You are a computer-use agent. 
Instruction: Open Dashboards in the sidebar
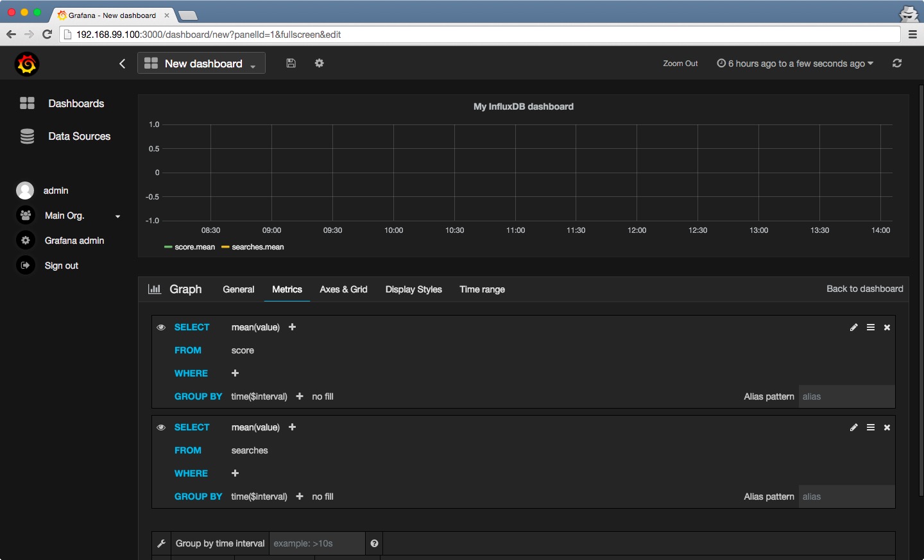coord(76,103)
